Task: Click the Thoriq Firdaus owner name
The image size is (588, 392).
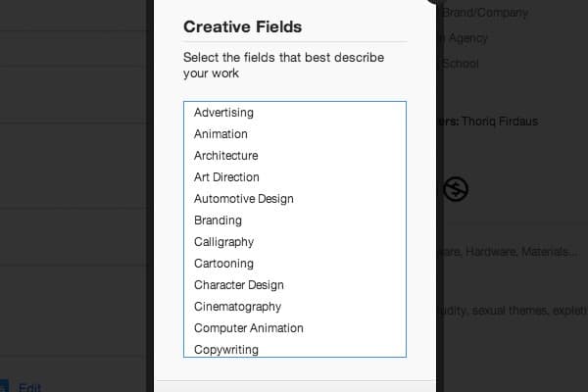Action: point(500,122)
